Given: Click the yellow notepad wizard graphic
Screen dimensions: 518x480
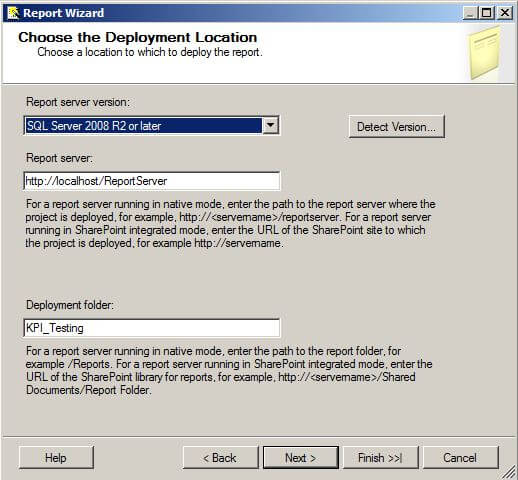Looking at the screenshot, I should click(485, 53).
